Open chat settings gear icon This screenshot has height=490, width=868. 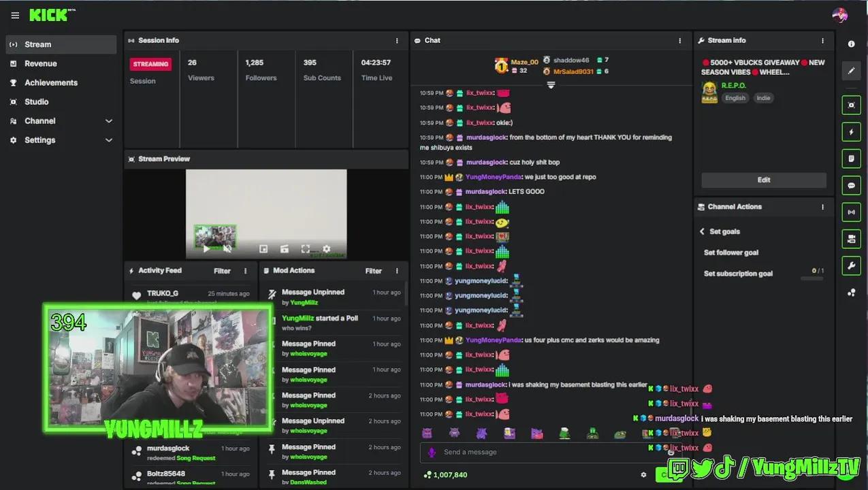point(643,475)
